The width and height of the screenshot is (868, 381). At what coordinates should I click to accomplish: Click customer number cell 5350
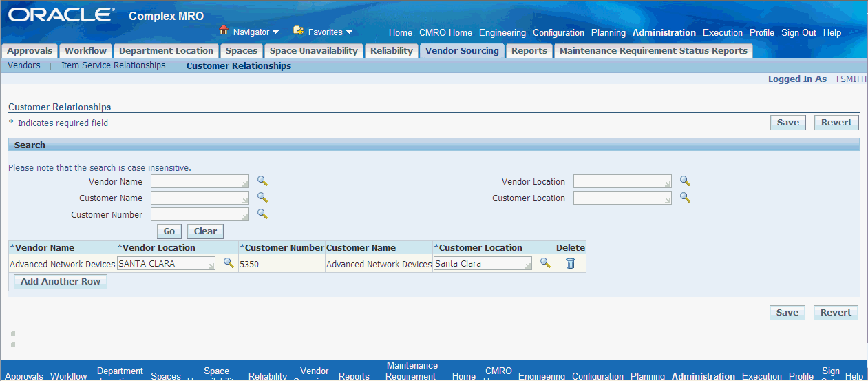(x=249, y=264)
